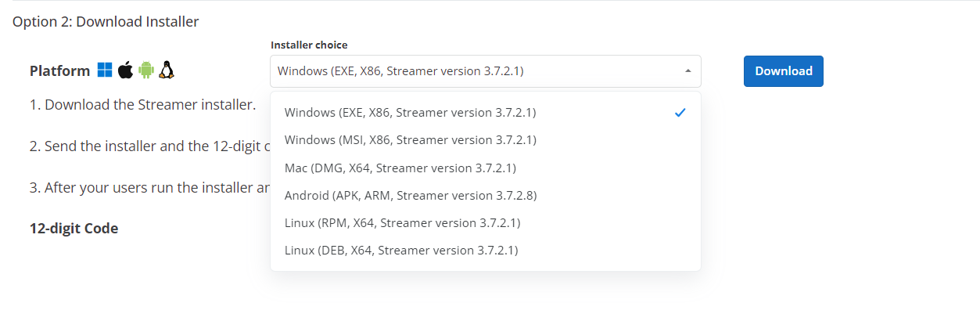Image resolution: width=980 pixels, height=332 pixels.
Task: Select Windows (EXE, X86) installer option
Action: pyautogui.click(x=486, y=113)
